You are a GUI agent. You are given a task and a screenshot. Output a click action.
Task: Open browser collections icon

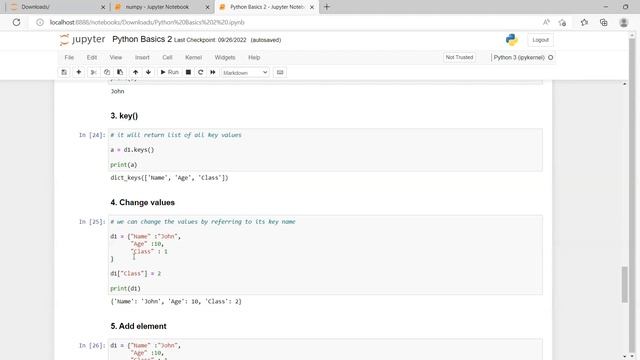coord(603,22)
